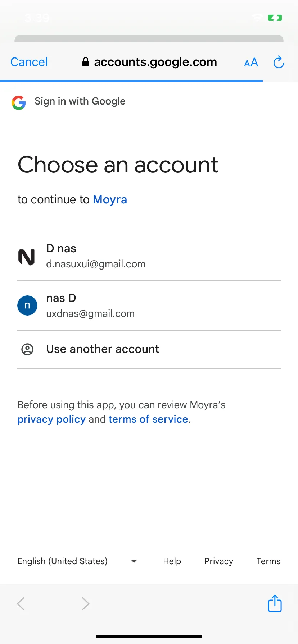Open the Help footer link
Screen dimensions: 298x644
point(172,561)
